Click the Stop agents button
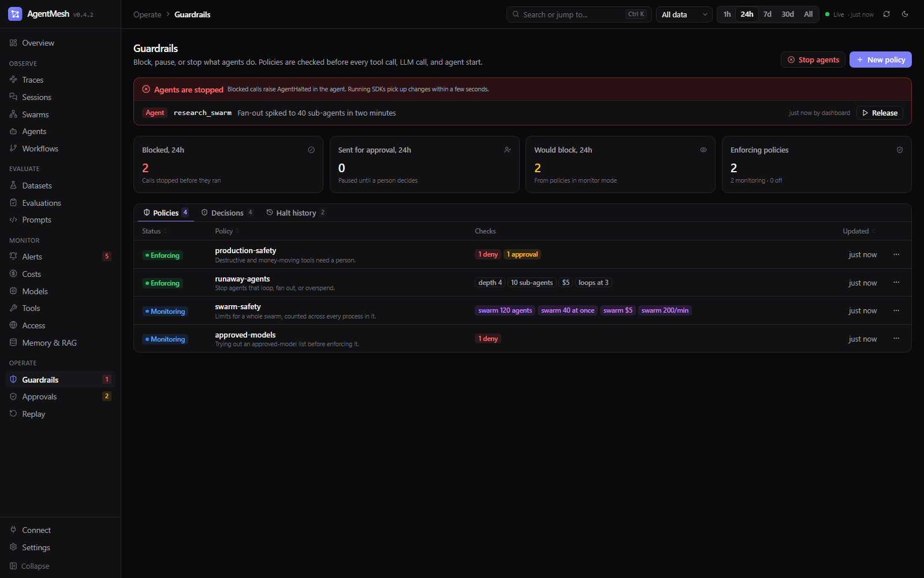 pyautogui.click(x=813, y=60)
